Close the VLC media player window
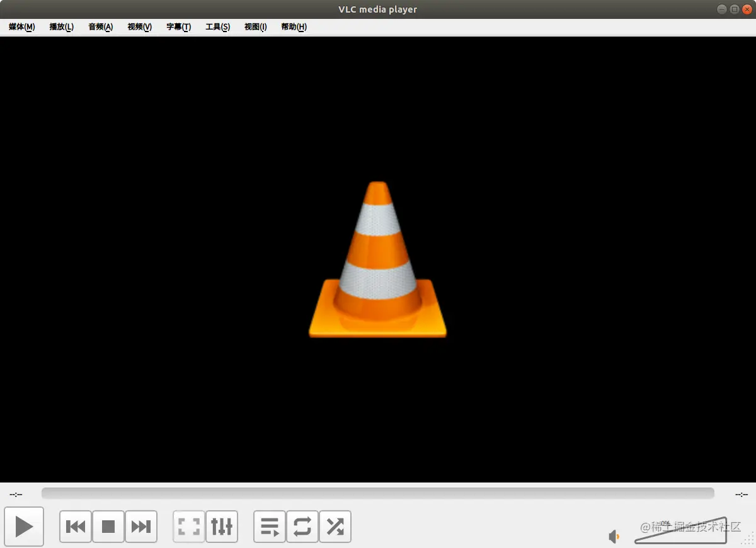756x548 pixels. point(747,9)
